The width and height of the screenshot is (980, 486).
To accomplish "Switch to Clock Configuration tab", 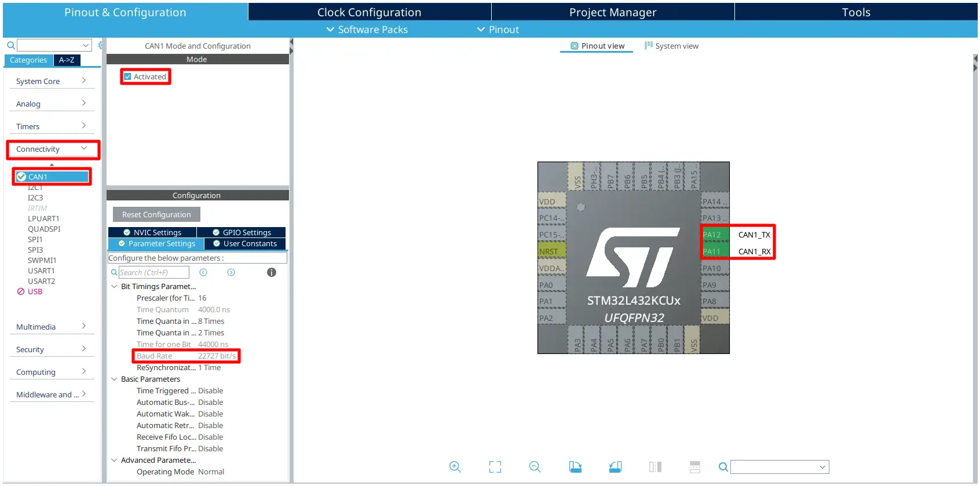I will pyautogui.click(x=370, y=12).
